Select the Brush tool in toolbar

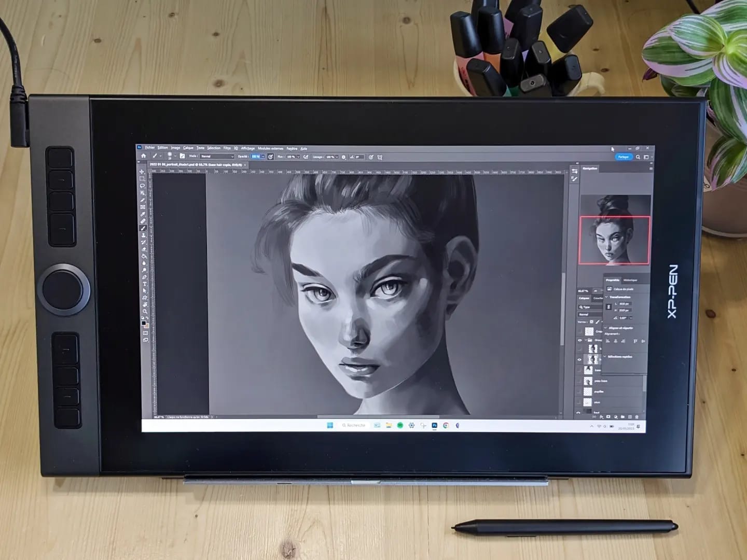point(143,229)
